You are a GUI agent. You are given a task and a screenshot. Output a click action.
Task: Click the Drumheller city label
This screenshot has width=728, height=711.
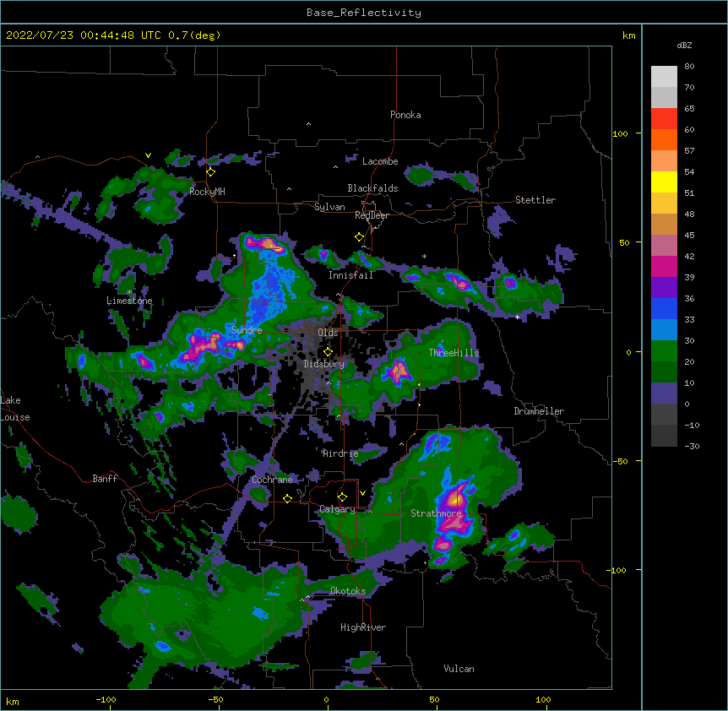[x=539, y=411]
